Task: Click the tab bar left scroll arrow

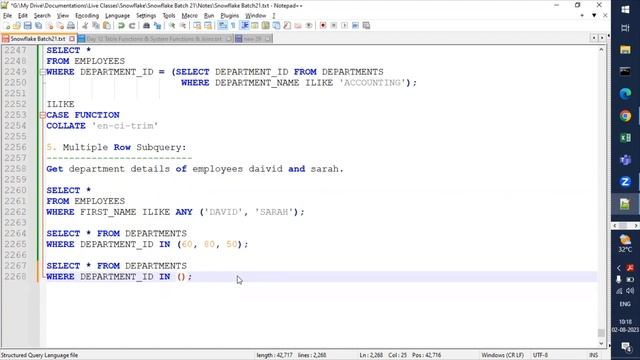Action: 594,38
